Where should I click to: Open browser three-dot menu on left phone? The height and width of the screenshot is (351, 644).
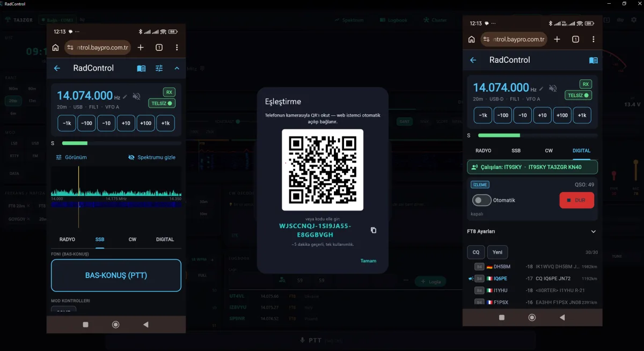pos(177,47)
